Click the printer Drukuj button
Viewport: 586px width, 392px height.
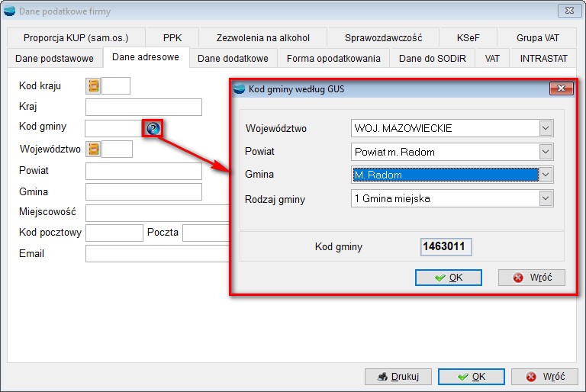[398, 377]
